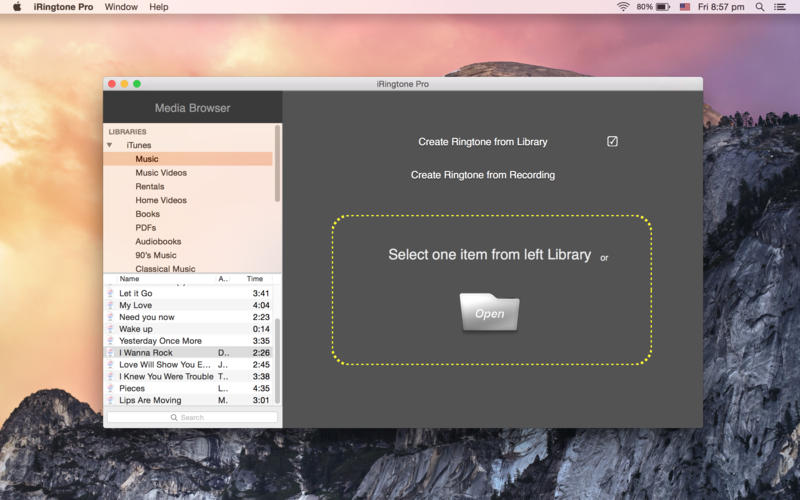
Task: Click the menu bar clock Fri 8:57 pm
Action: (721, 7)
